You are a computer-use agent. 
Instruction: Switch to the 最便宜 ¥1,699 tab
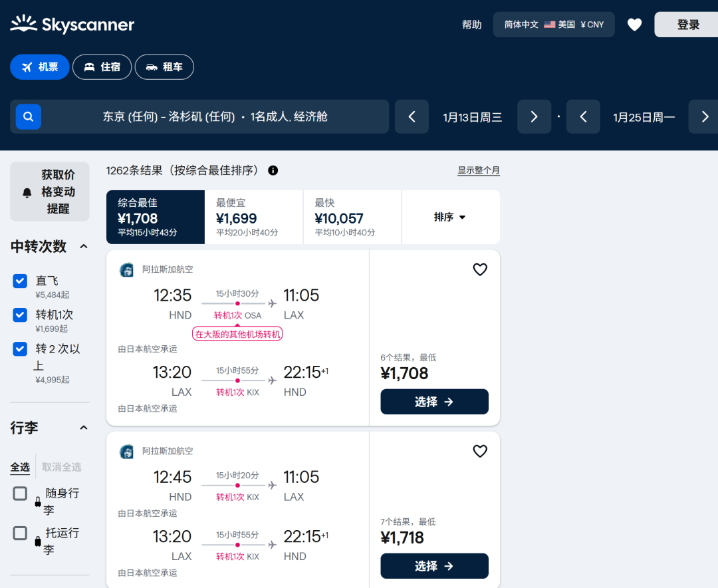[254, 218]
